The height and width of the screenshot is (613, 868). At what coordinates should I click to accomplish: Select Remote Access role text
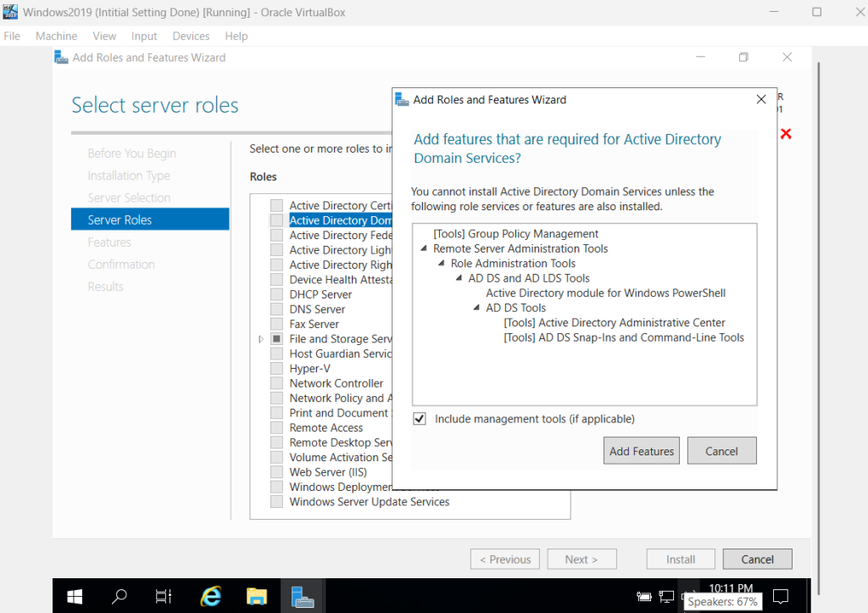click(326, 427)
